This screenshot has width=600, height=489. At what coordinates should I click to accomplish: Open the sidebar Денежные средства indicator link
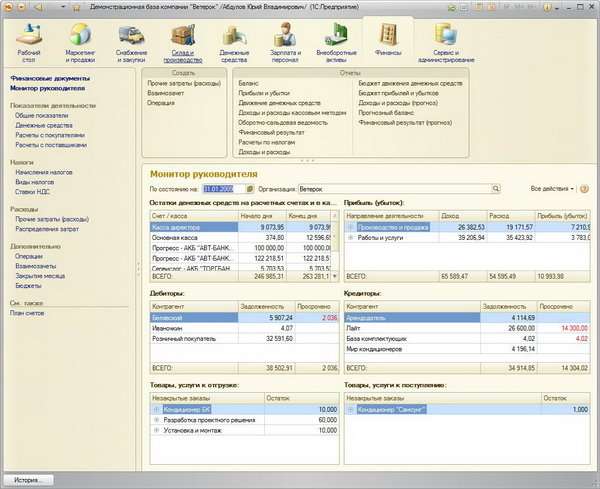(44, 125)
